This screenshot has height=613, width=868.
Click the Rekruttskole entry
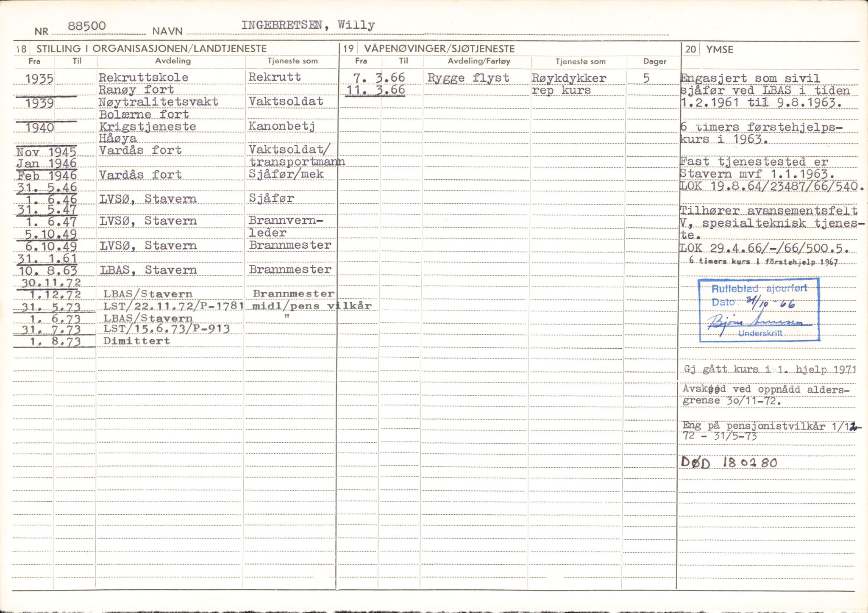pyautogui.click(x=143, y=78)
